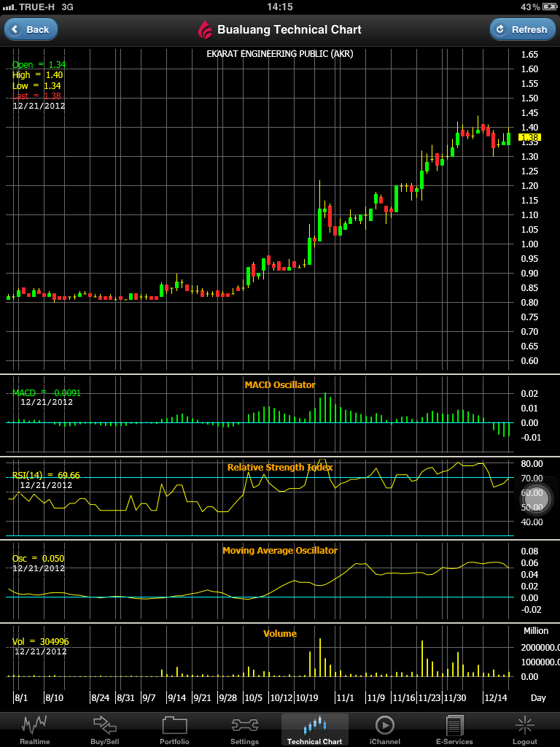Open the Settings tab
Image resolution: width=560 pixels, height=747 pixels.
[x=244, y=729]
